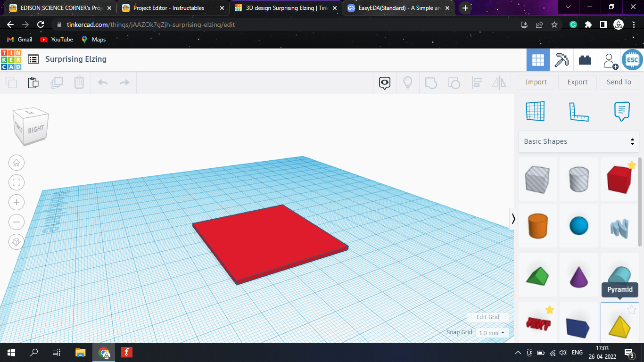Select the dark blue Wedge shape
The height and width of the screenshot is (362, 644).
click(x=579, y=323)
